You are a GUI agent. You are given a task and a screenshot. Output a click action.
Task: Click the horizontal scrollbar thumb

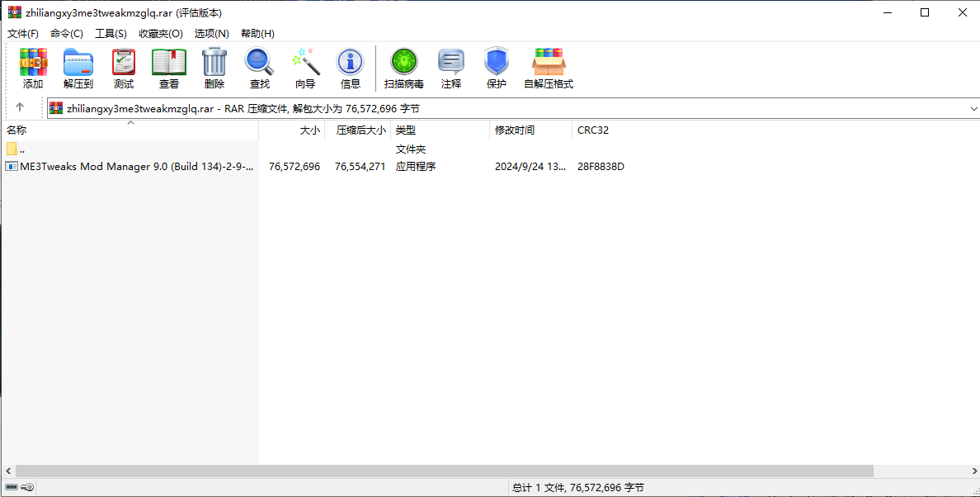pos(445,471)
